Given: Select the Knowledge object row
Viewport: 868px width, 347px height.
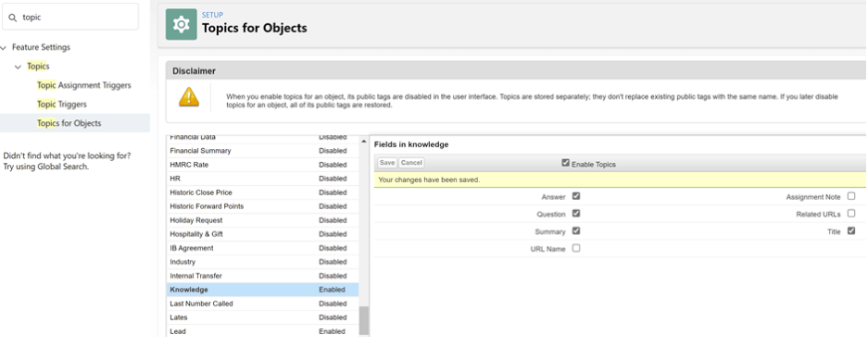Looking at the screenshot, I should pos(263,290).
